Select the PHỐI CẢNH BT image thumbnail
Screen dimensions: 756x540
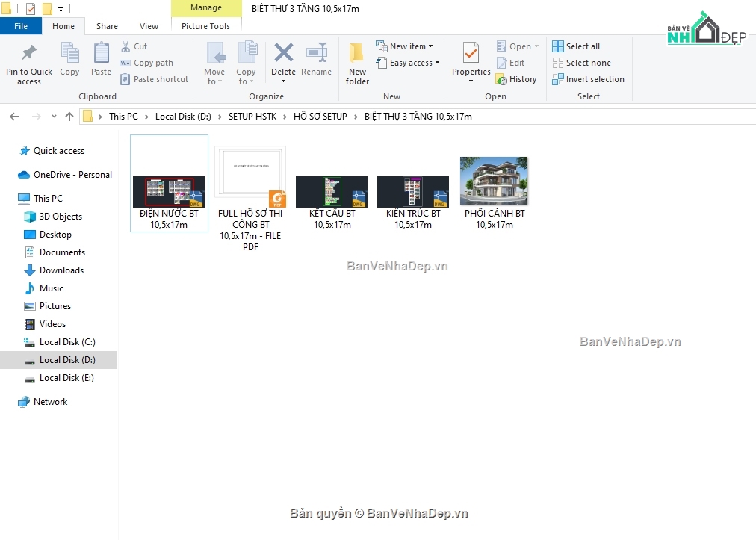coord(494,181)
